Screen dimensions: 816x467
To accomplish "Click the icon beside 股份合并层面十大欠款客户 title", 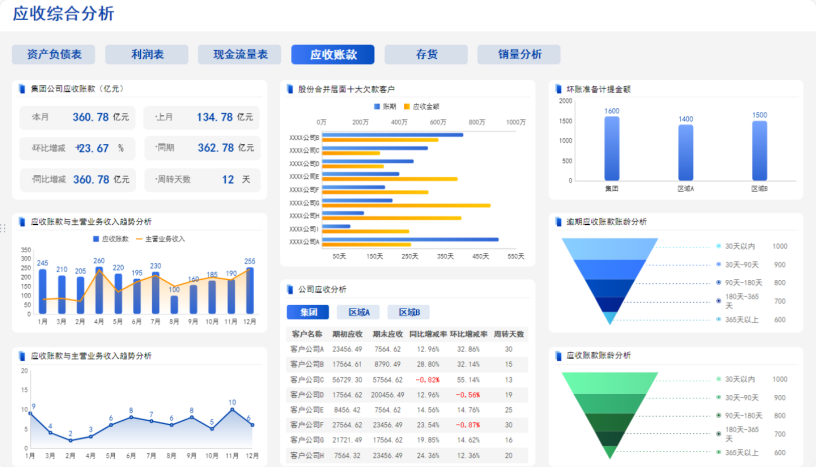I will click(289, 89).
